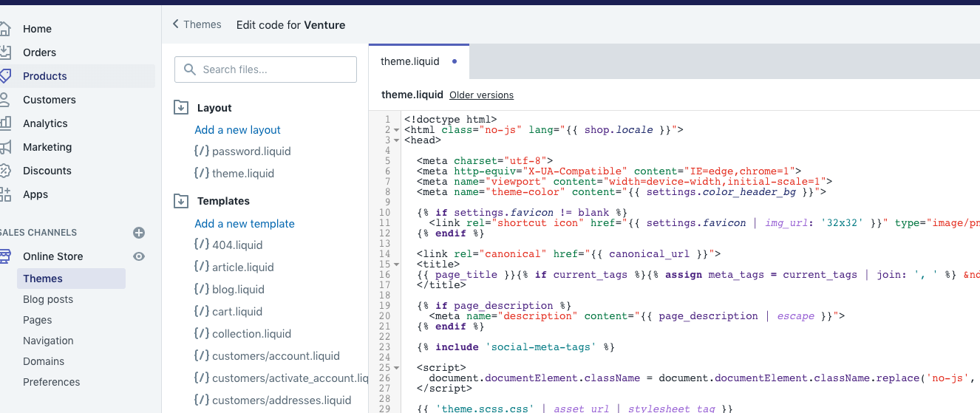Open Older versions link
Image resolution: width=980 pixels, height=413 pixels.
[481, 95]
